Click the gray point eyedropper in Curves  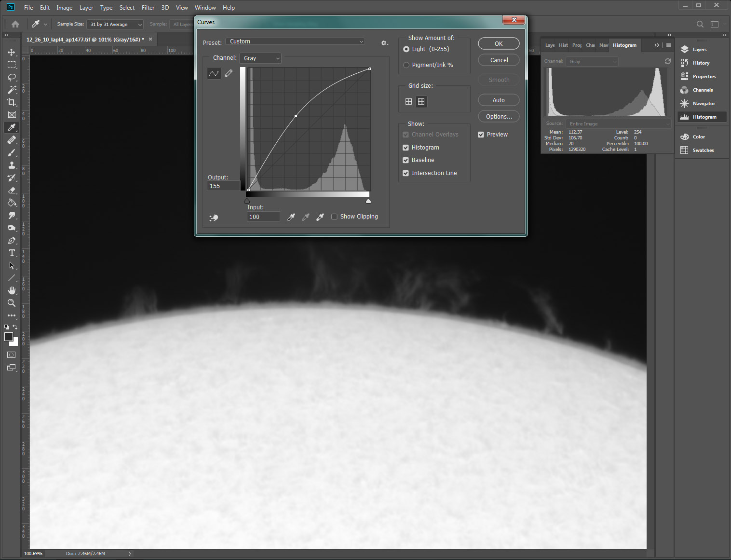coord(306,218)
